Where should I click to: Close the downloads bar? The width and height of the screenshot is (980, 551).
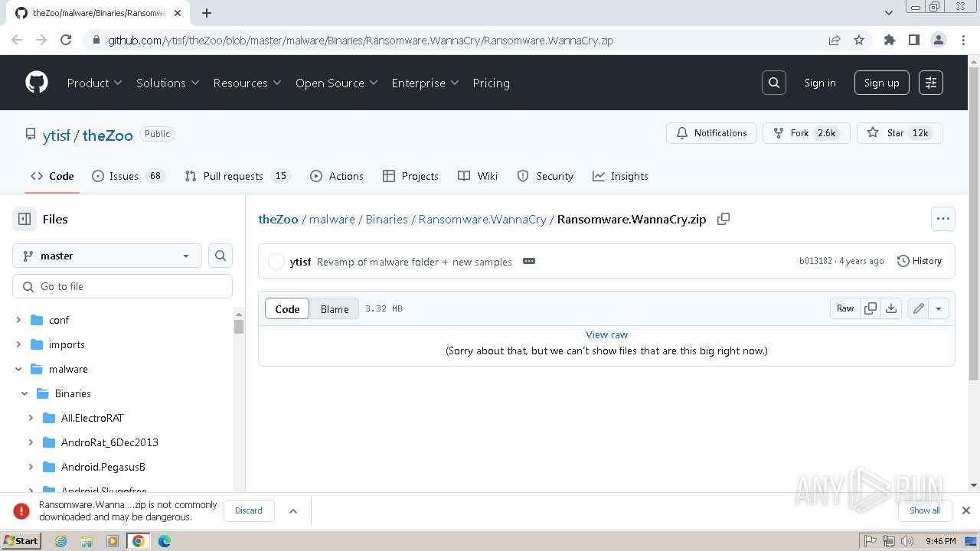(x=966, y=510)
